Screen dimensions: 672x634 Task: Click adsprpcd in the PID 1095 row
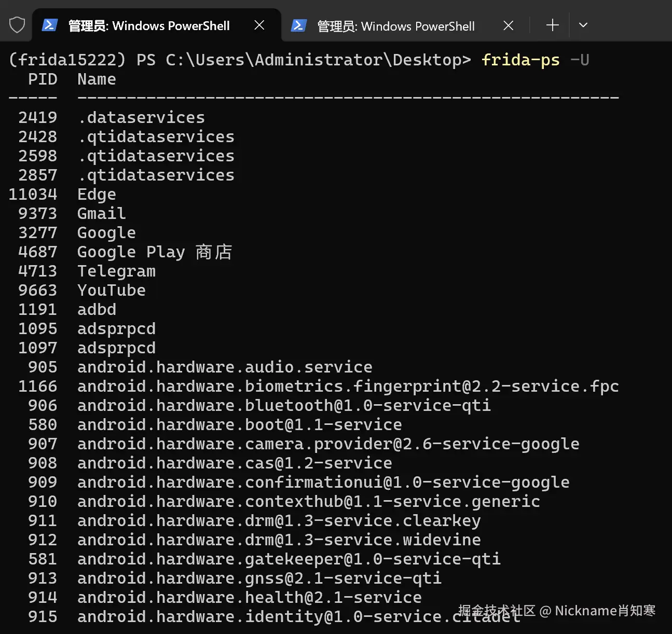point(117,329)
